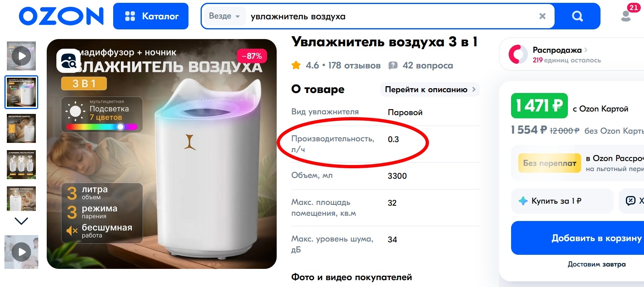Play the bottom video thumbnail
This screenshot has height=287, width=644.
point(21,252)
